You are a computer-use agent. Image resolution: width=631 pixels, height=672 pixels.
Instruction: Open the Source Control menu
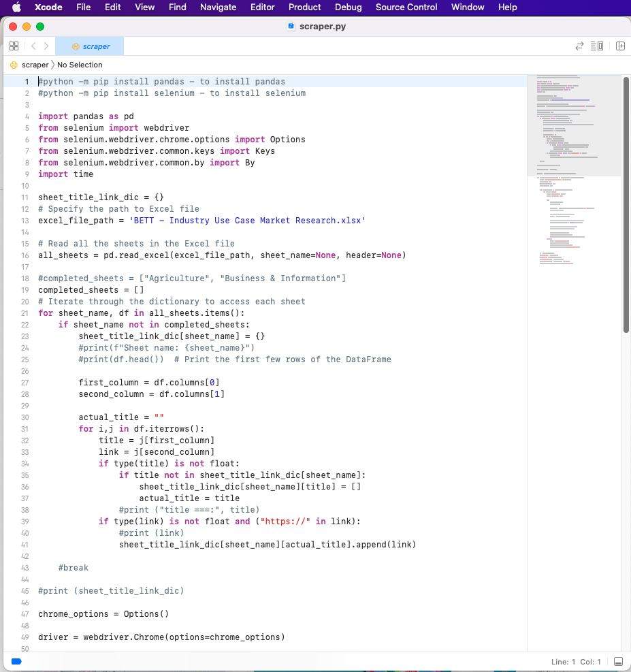coord(406,7)
